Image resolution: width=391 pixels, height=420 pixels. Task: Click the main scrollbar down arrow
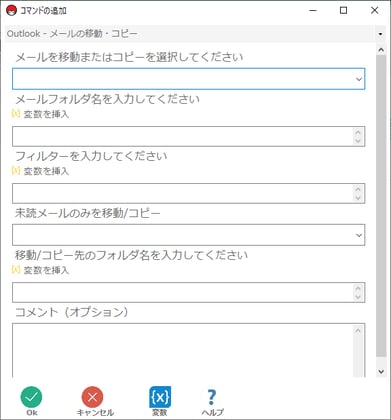(x=381, y=371)
